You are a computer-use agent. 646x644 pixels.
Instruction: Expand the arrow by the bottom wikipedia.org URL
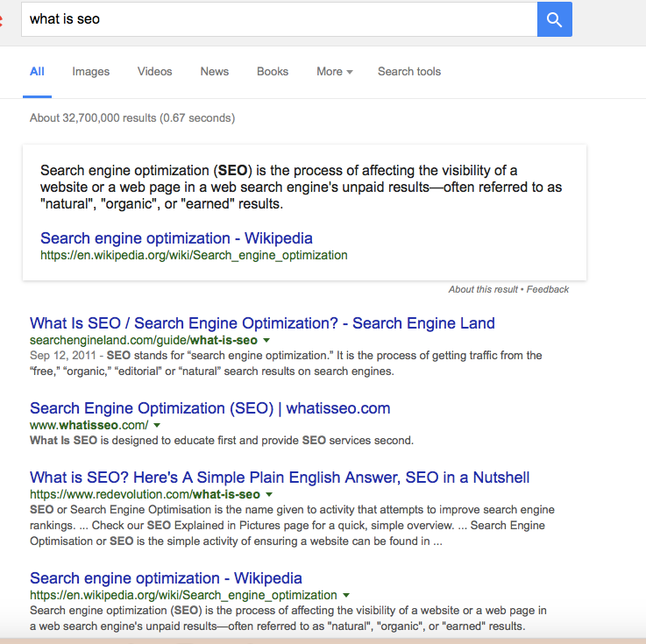[346, 596]
